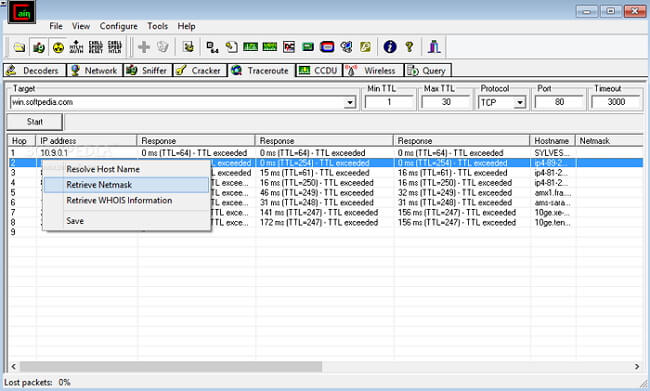Click the horizontal scrollbar thumb
The width and height of the screenshot is (650, 391).
coord(171,367)
